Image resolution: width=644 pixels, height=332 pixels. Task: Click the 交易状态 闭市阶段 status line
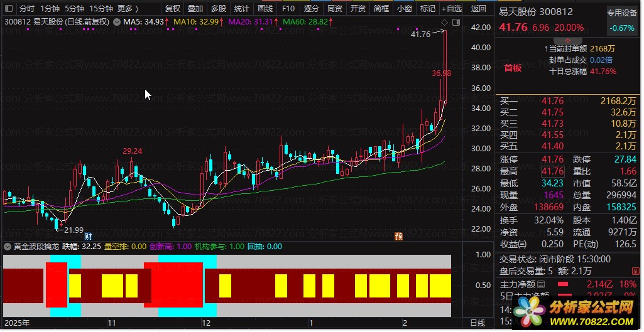pos(555,259)
